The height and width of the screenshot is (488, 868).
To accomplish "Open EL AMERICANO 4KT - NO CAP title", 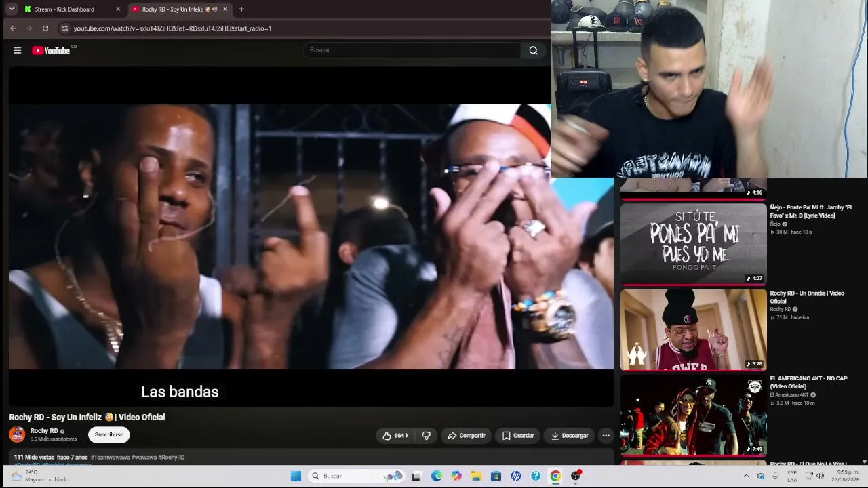I will (x=808, y=382).
